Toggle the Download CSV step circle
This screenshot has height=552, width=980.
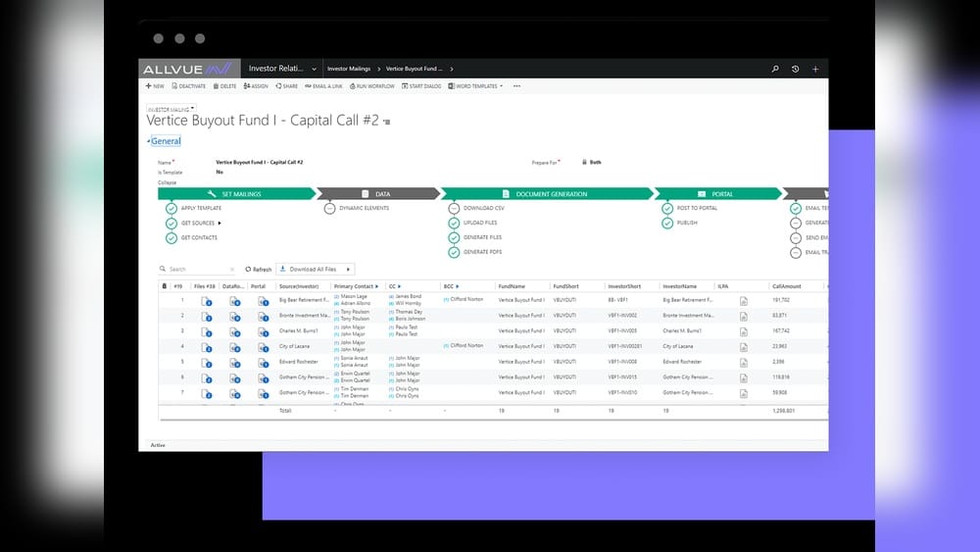click(454, 208)
